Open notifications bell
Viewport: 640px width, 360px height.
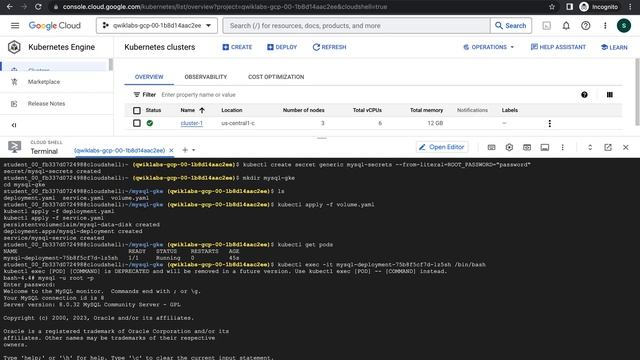(566, 26)
